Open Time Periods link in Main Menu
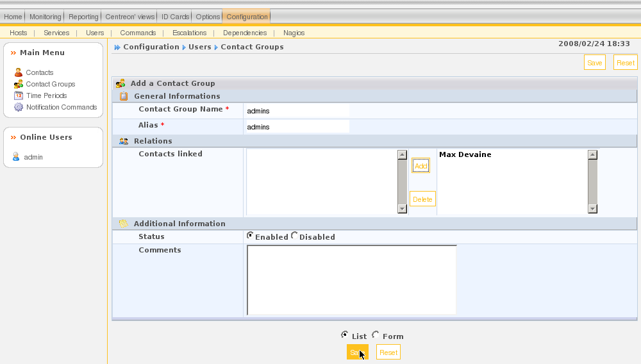 46,95
